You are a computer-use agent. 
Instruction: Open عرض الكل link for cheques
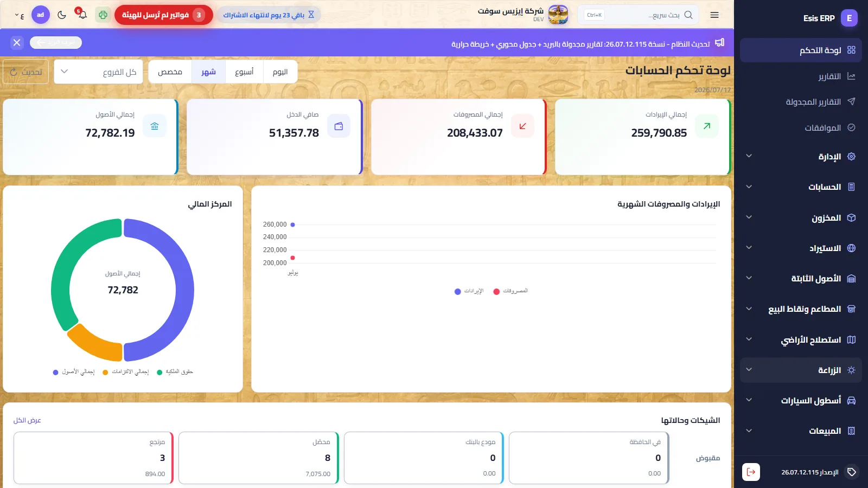pyautogui.click(x=27, y=420)
